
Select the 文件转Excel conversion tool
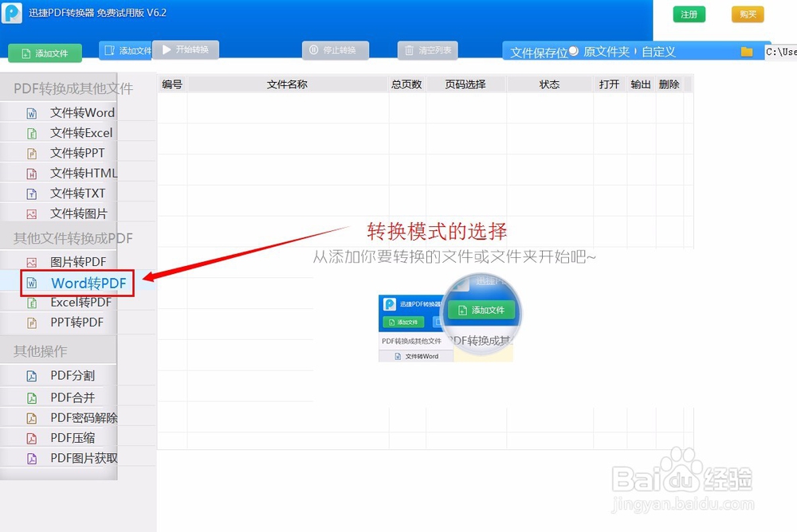80,132
